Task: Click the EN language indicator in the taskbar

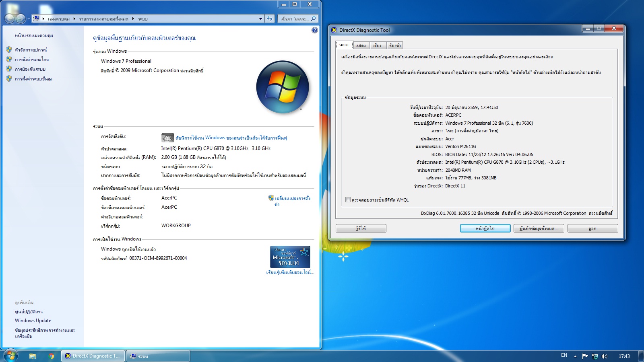Action: click(x=564, y=356)
